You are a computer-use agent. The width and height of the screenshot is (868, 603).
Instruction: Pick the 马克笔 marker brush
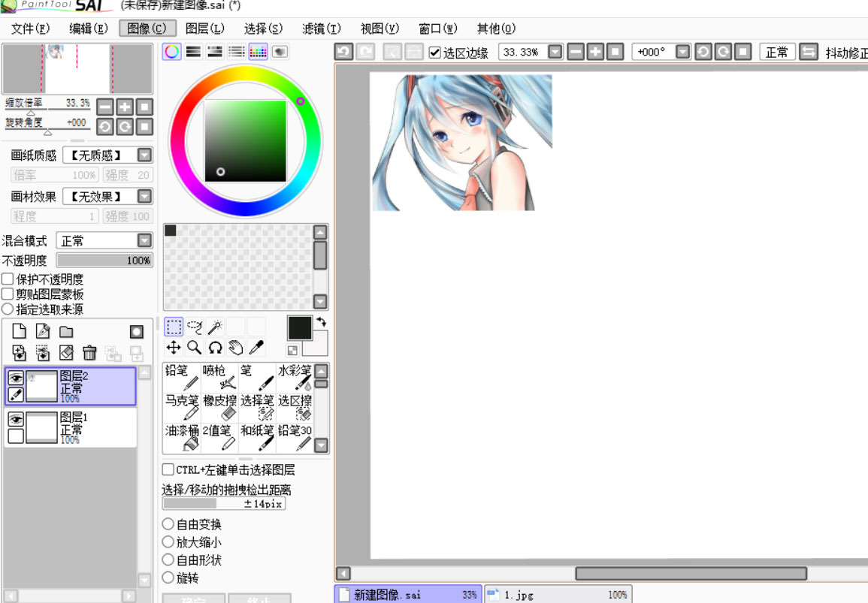(182, 407)
